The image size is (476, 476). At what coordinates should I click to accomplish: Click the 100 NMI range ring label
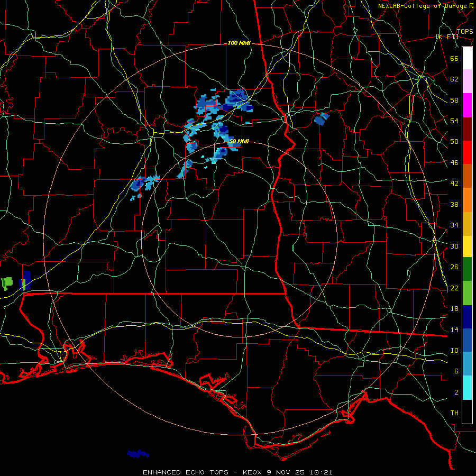pos(239,43)
